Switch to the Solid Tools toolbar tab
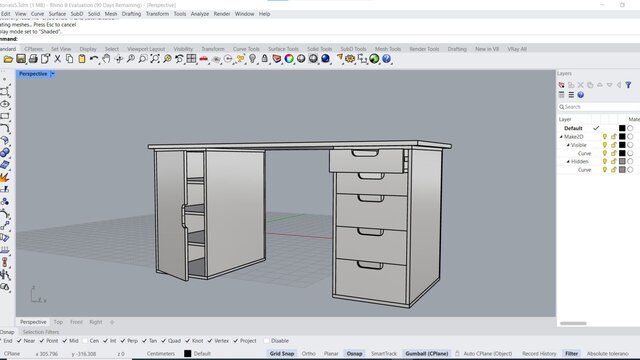The height and width of the screenshot is (360, 640). [319, 49]
